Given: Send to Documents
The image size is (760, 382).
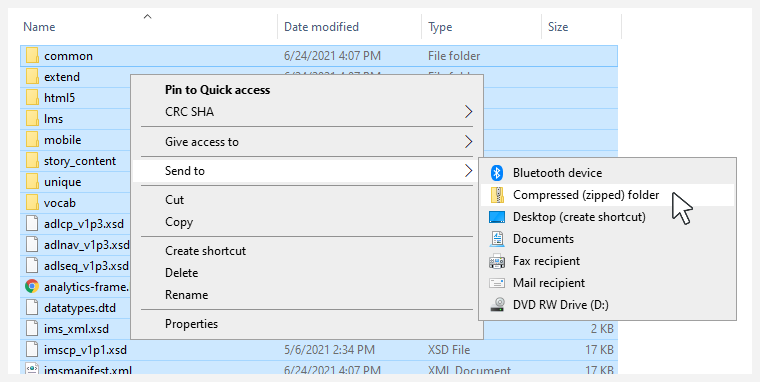Looking at the screenshot, I should pos(607,239).
